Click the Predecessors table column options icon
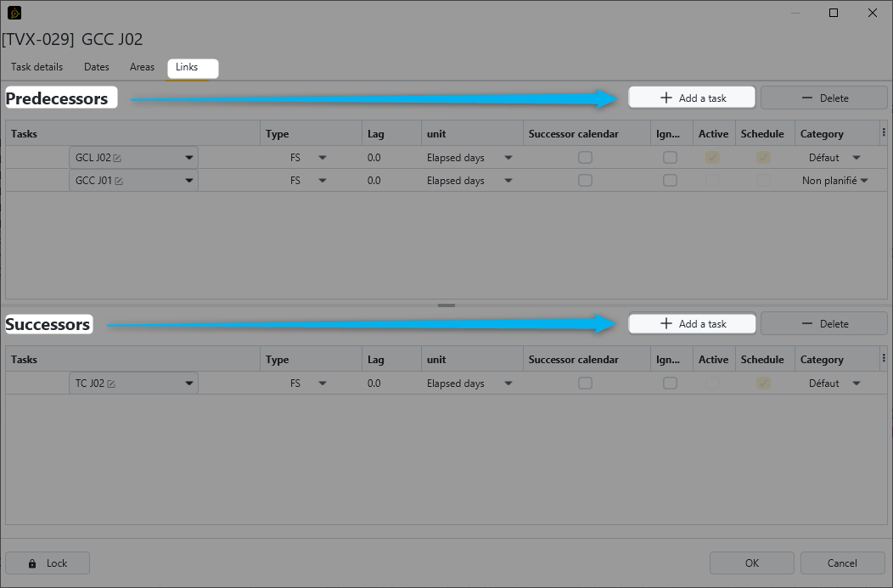The image size is (893, 588). (x=884, y=133)
